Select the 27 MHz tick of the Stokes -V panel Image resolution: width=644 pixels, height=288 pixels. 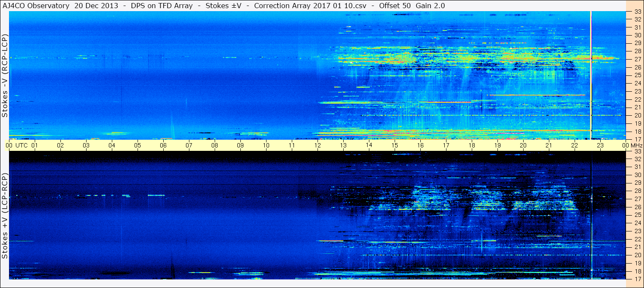click(x=637, y=59)
